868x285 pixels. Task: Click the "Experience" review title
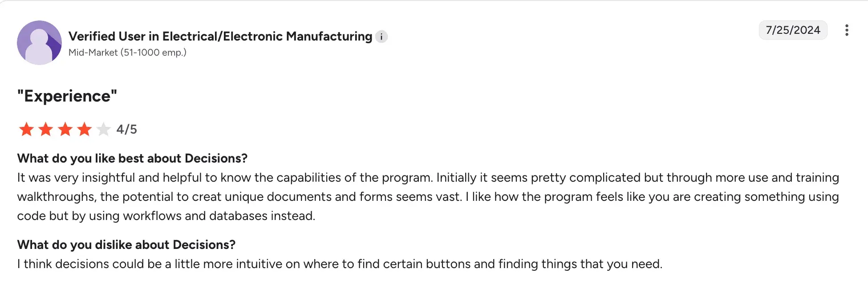point(67,96)
